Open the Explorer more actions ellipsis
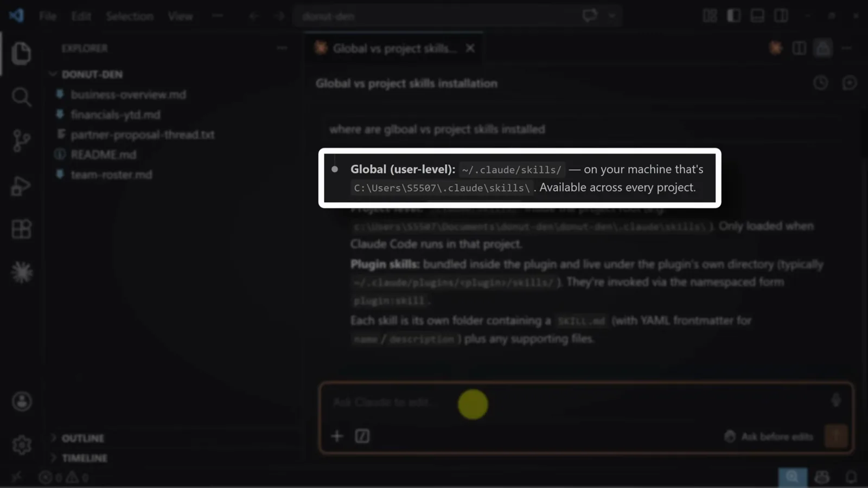Viewport: 868px width, 488px height. click(x=282, y=48)
